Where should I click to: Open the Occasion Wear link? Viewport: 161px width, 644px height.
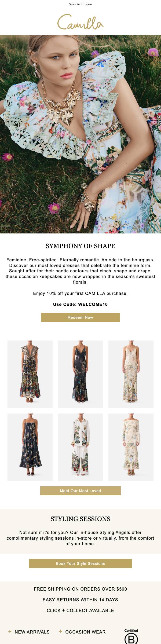[x=85, y=632]
